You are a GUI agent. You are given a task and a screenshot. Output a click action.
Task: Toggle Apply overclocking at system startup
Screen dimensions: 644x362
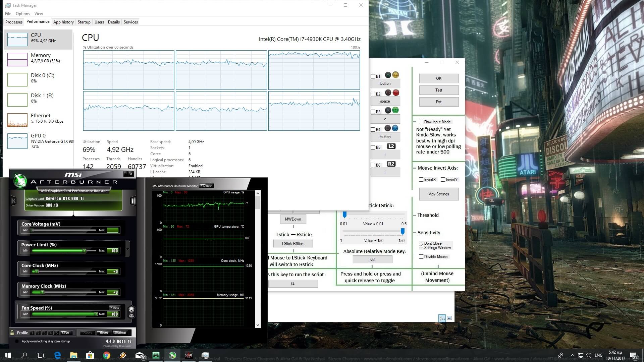tap(17, 342)
